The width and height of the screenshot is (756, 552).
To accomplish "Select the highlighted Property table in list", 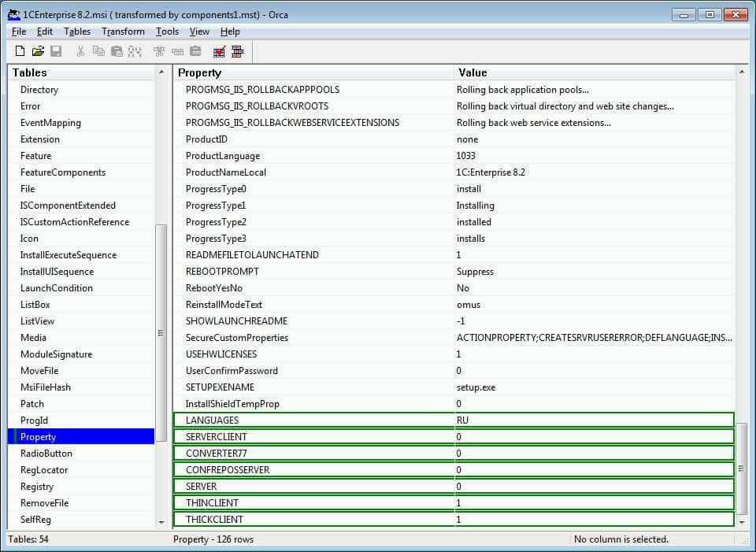I will click(81, 437).
